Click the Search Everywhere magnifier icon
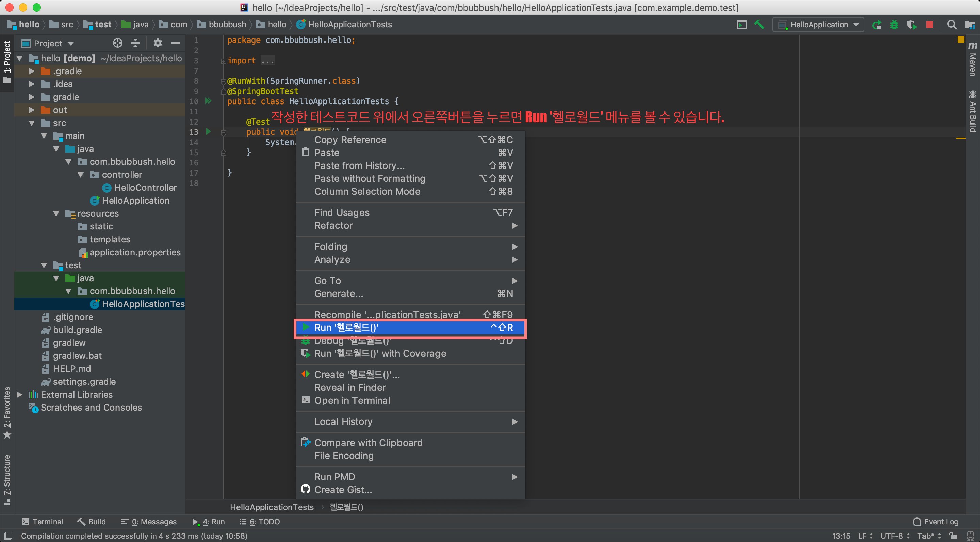 tap(951, 25)
